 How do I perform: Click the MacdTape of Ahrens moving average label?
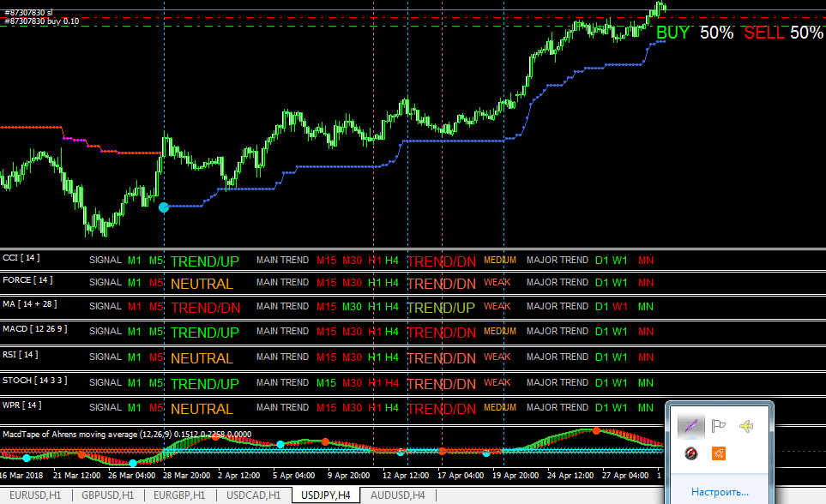tap(127, 435)
